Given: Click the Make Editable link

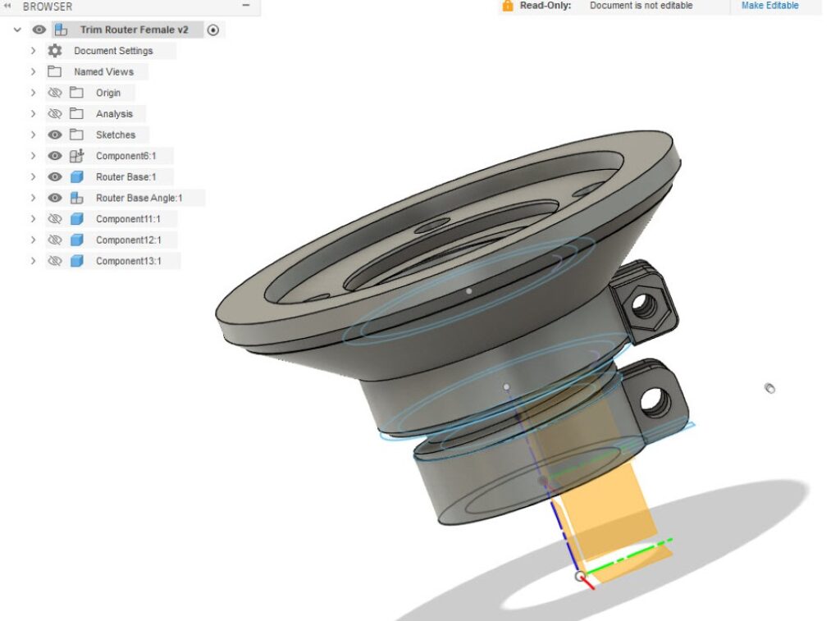Looking at the screenshot, I should tap(769, 6).
